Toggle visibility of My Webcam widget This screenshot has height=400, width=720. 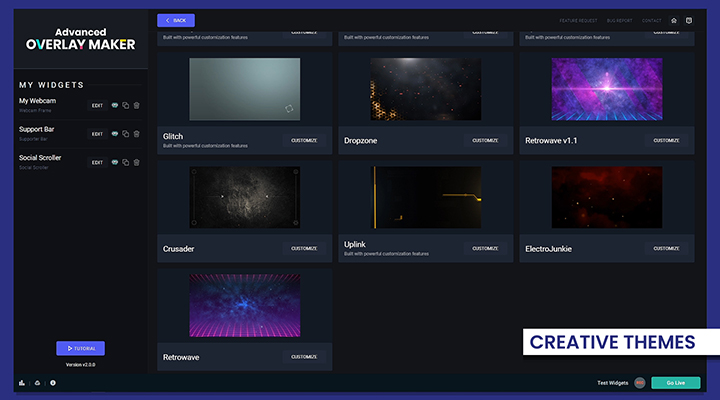(114, 105)
